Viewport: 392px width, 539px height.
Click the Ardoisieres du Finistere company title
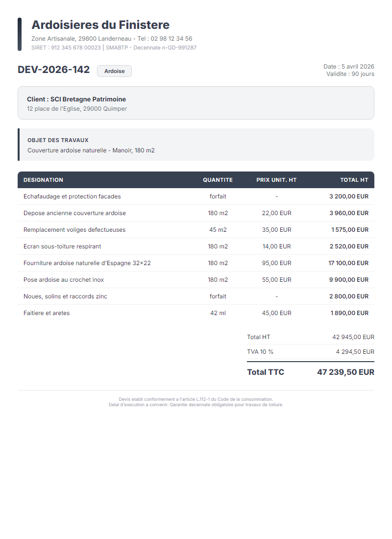(100, 25)
